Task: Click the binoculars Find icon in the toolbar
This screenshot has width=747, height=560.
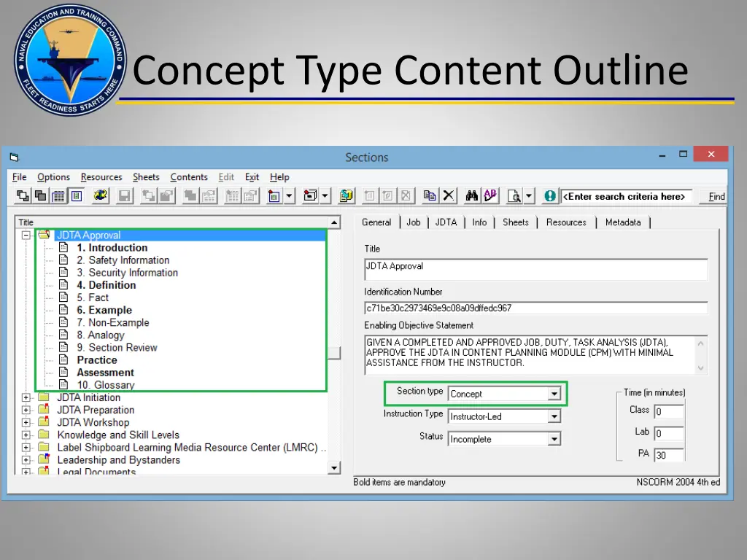Action: click(x=473, y=195)
